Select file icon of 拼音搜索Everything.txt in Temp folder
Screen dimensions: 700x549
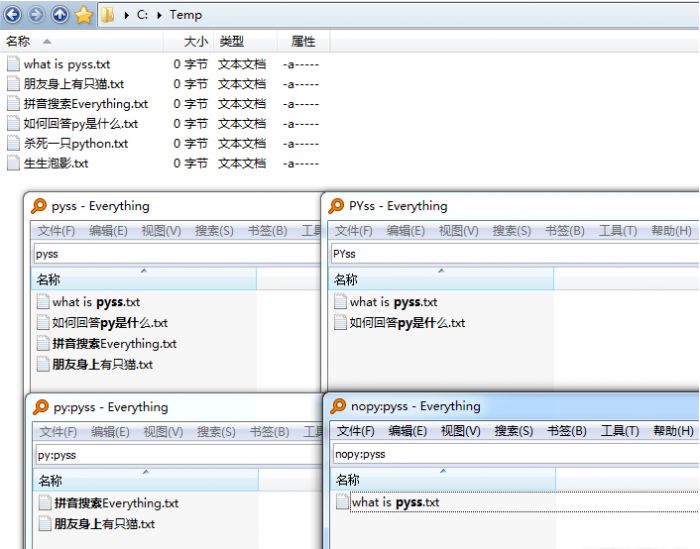(13, 104)
